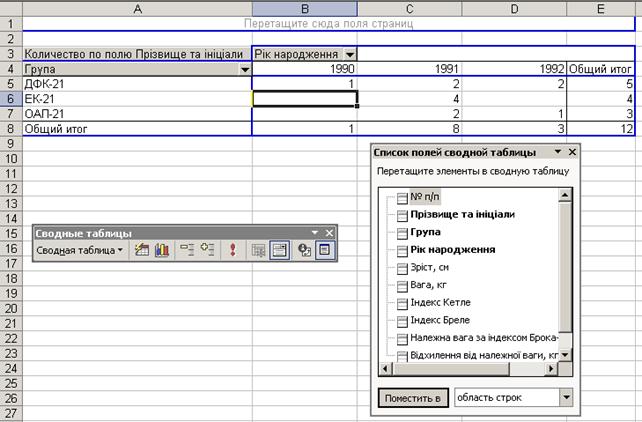Click the Количество по полю Прізвище та ініціали cell
Screen dimensions: 642x422
137,54
